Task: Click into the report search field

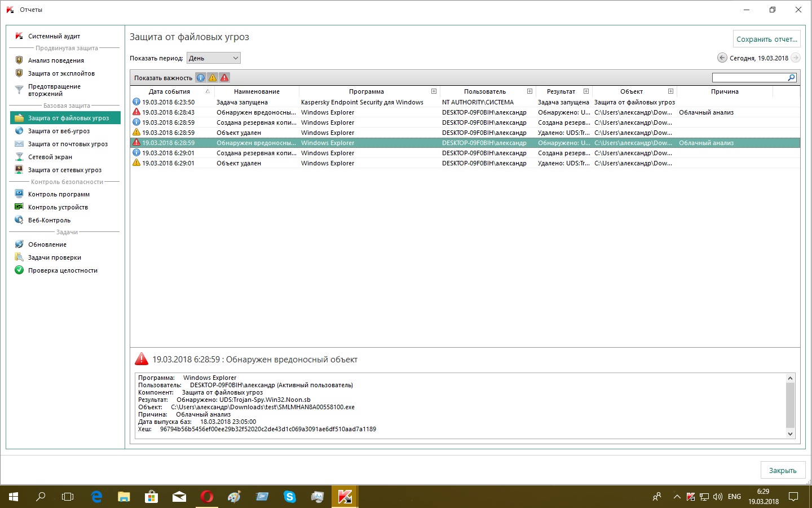Action: 750,77
